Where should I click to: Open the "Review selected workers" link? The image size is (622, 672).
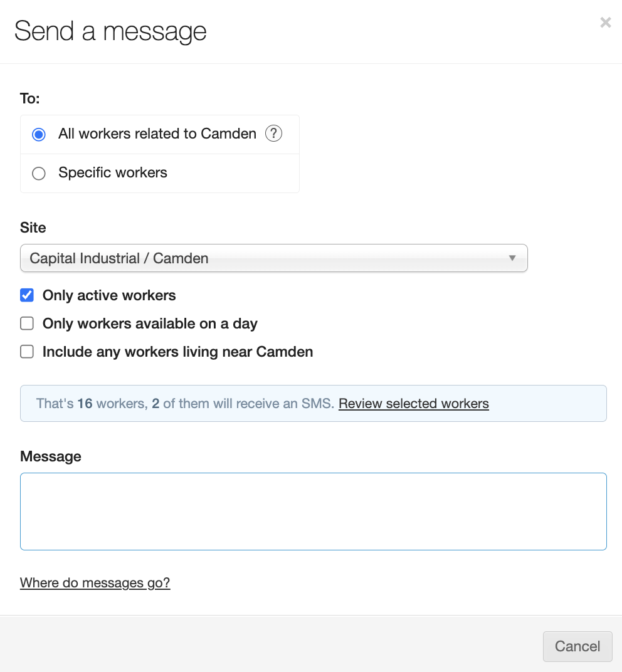pos(413,404)
